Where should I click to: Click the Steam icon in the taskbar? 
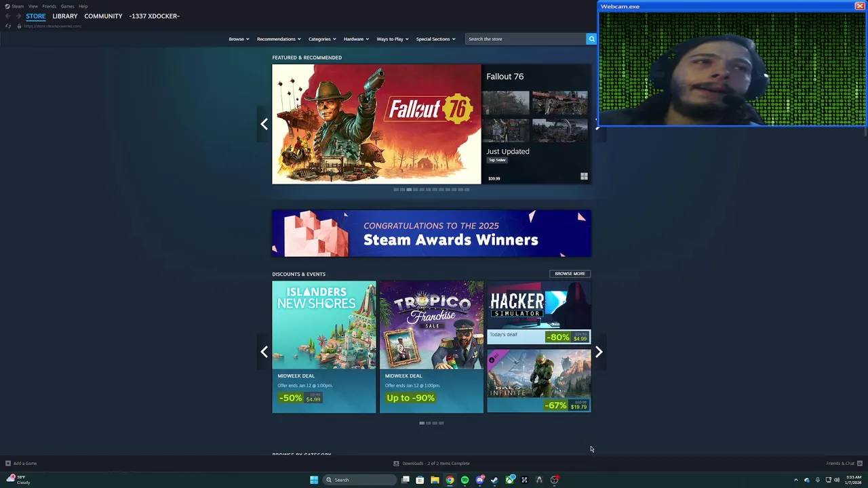pyautogui.click(x=494, y=480)
